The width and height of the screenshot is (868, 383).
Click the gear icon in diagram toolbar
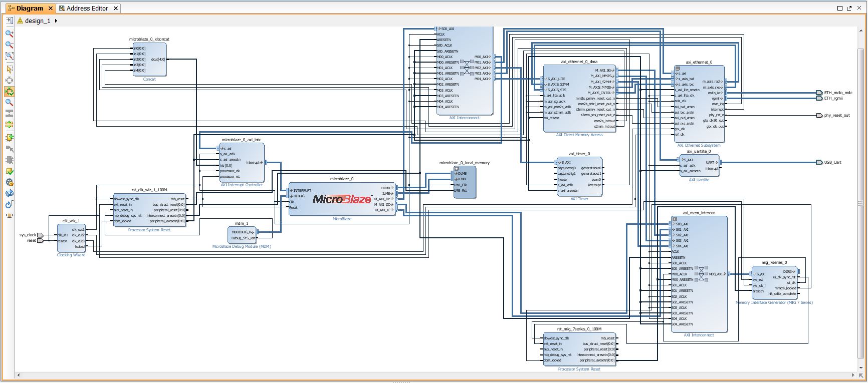[9, 183]
